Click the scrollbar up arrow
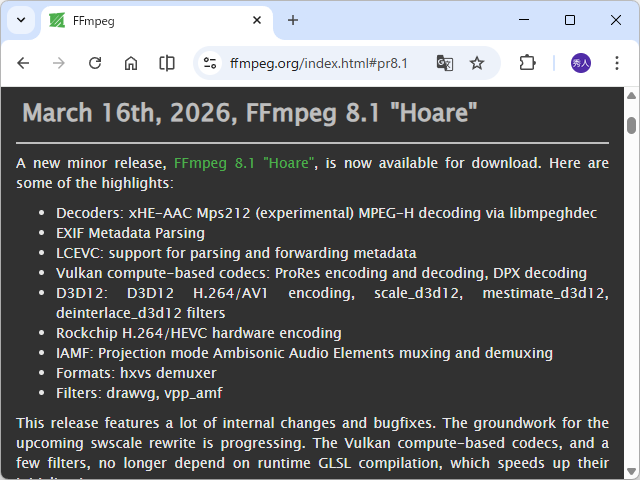 [x=631, y=96]
